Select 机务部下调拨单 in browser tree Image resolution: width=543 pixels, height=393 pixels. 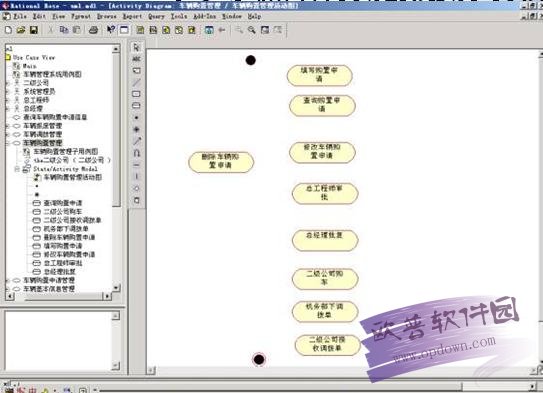pyautogui.click(x=66, y=229)
